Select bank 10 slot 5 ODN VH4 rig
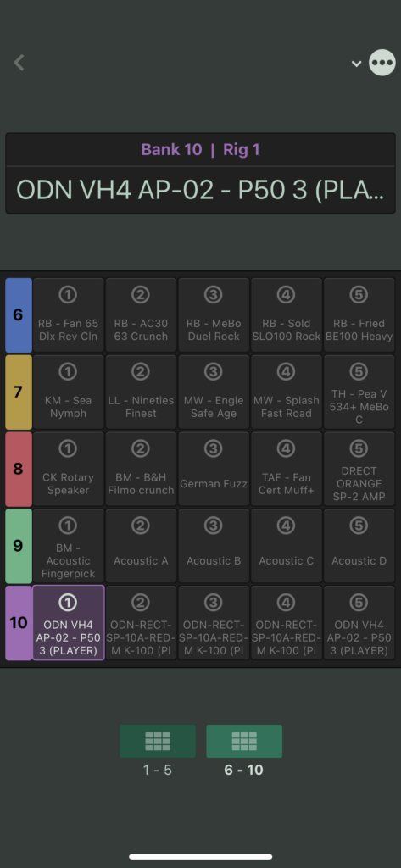The height and width of the screenshot is (868, 401). (359, 623)
